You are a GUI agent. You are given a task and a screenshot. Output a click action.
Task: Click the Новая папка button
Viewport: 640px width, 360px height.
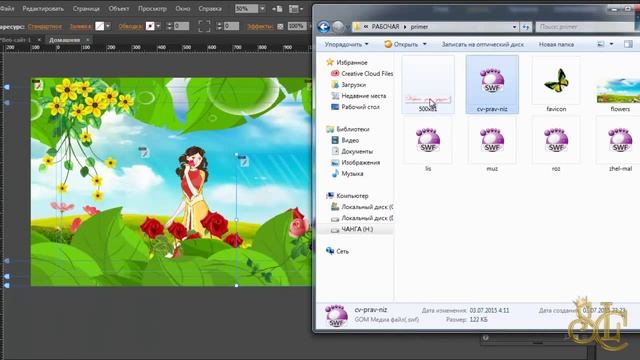point(556,44)
